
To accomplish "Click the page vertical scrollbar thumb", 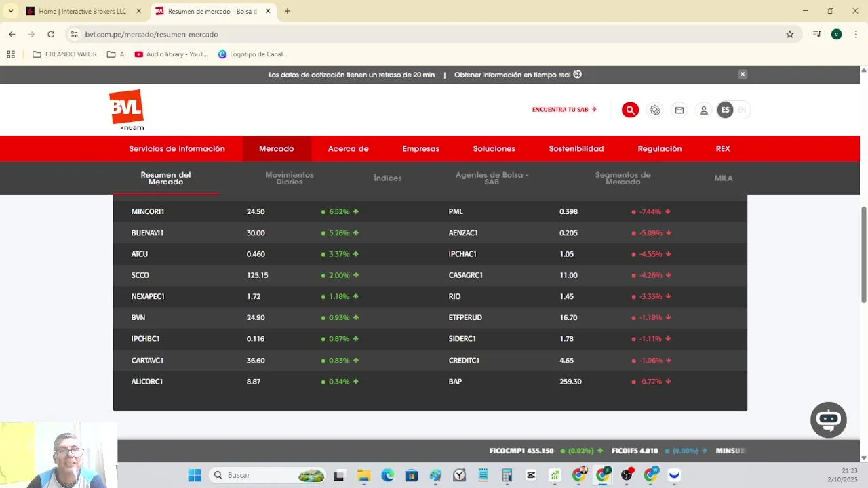I will point(863,254).
